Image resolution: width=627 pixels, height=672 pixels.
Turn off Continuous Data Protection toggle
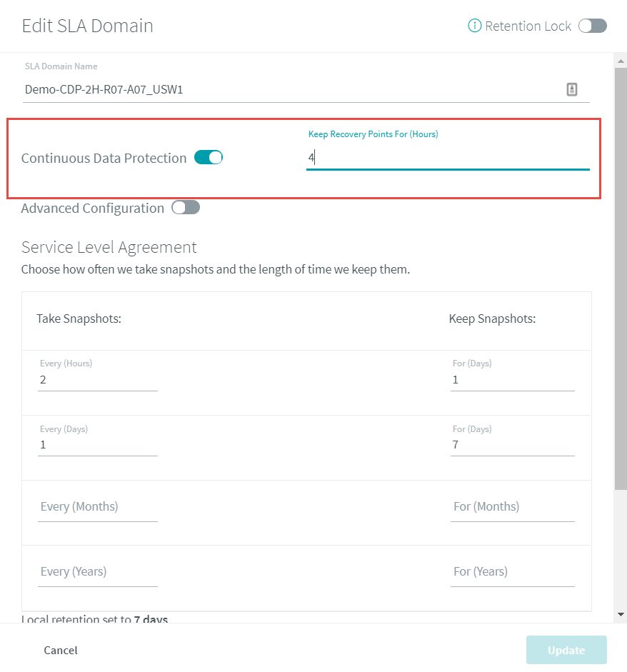[x=209, y=157]
